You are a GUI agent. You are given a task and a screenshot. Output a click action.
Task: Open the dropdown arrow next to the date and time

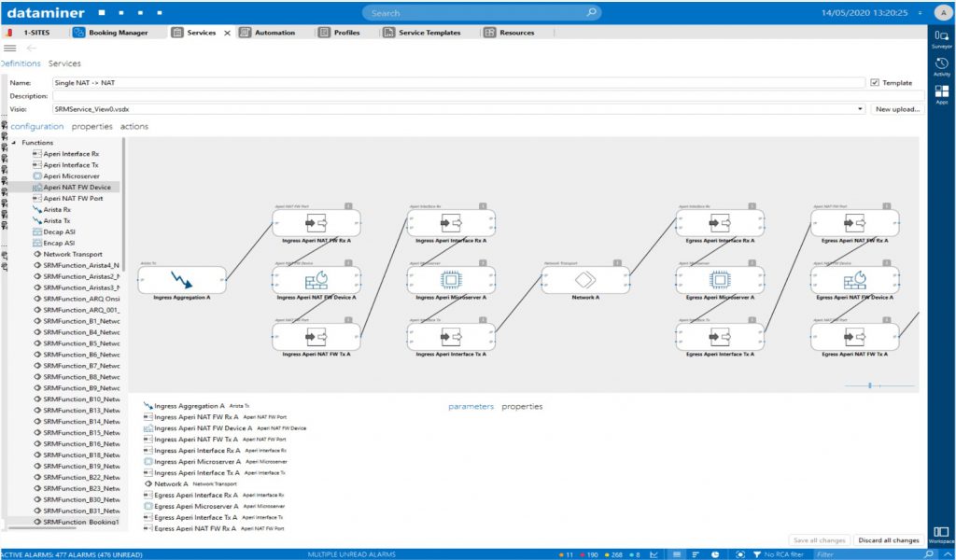[x=921, y=13]
